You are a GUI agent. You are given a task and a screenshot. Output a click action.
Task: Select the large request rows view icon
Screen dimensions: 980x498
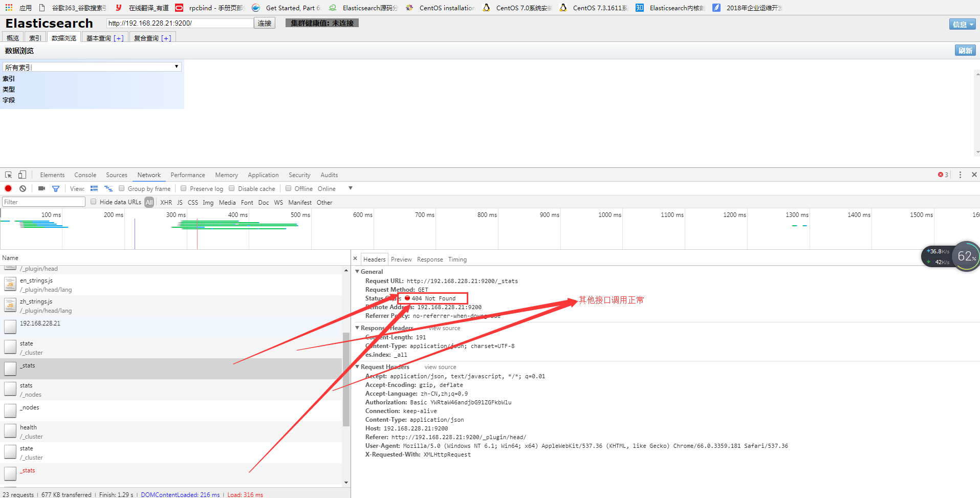(x=94, y=188)
